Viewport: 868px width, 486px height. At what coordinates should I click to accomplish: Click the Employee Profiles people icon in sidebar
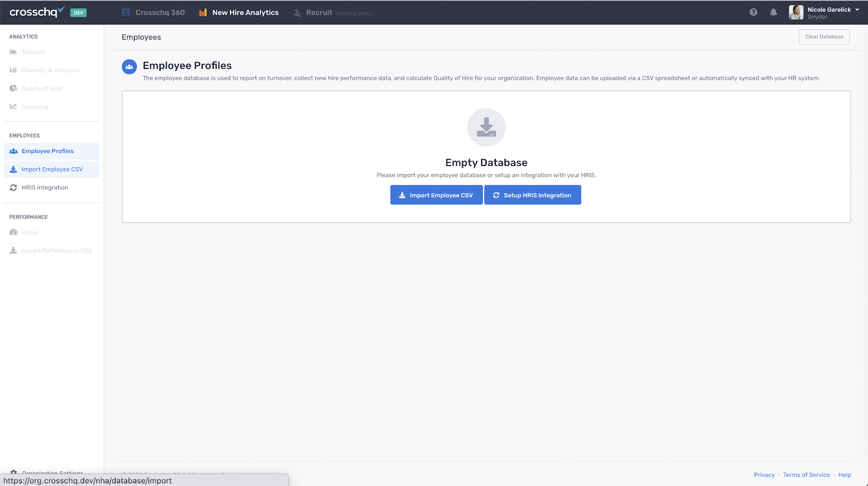coord(14,151)
